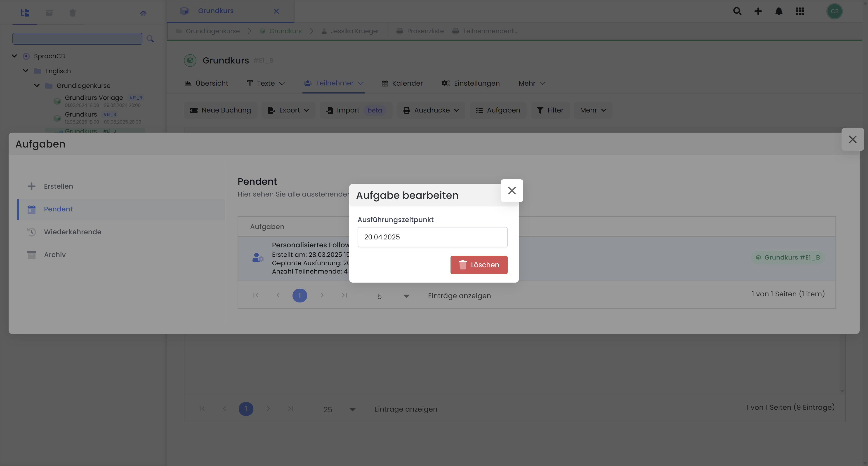Click the archive icon in the top sidebar
The width and height of the screenshot is (868, 466).
49,12
